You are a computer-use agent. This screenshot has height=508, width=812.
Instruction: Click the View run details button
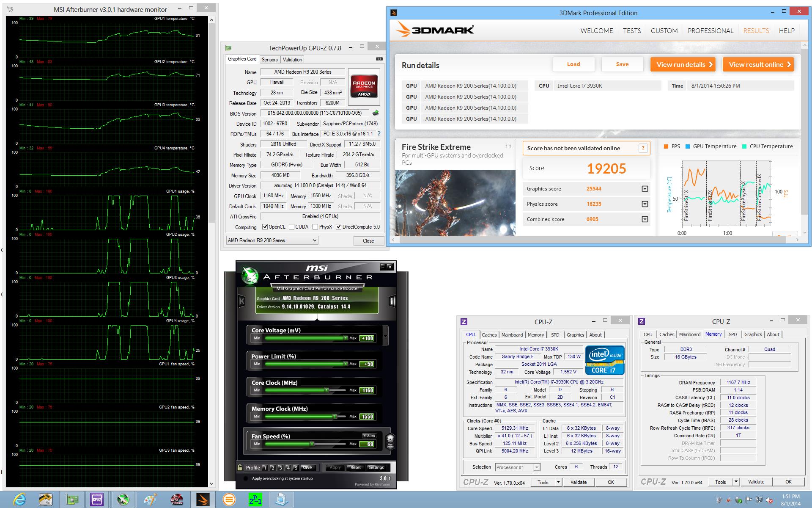click(x=683, y=64)
